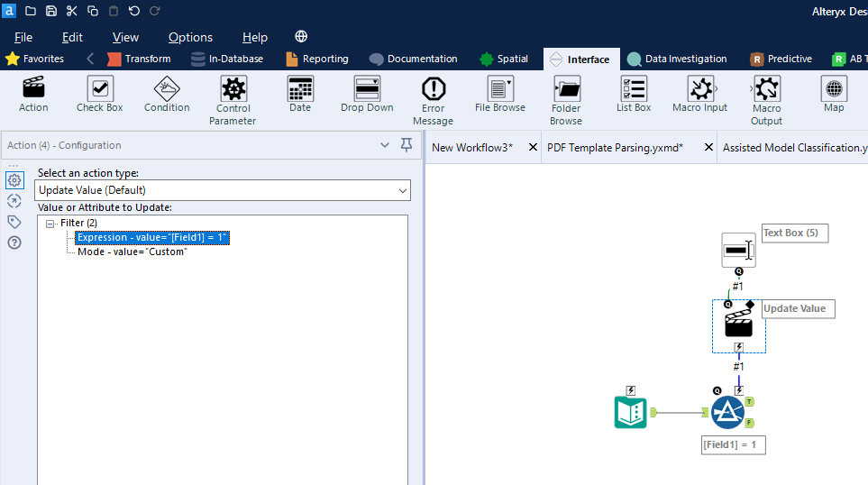The height and width of the screenshot is (485, 868).
Task: Switch to Transform tool category
Action: pos(139,59)
